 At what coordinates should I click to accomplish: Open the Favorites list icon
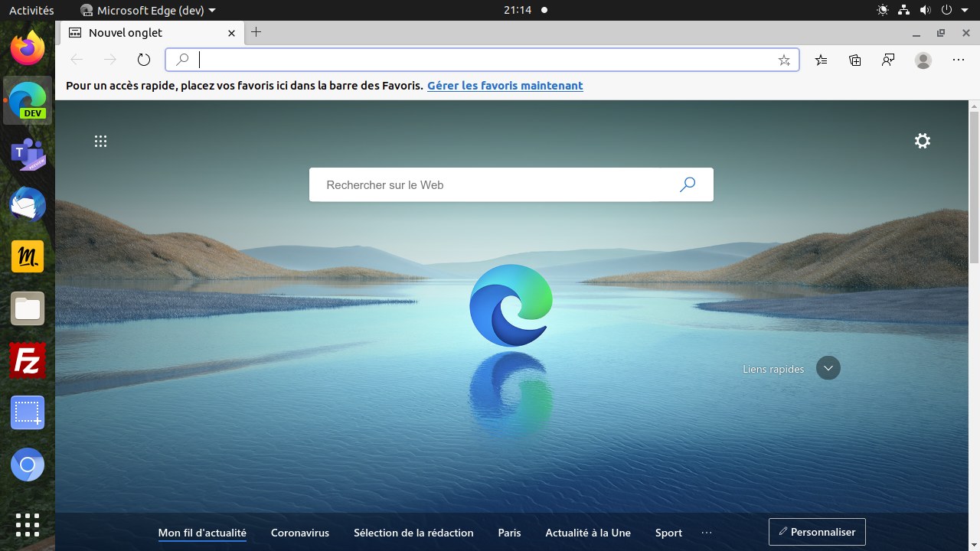pos(822,60)
